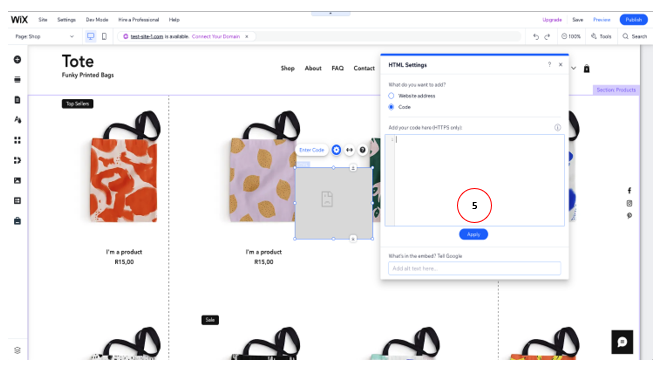Open the Help menu
Screen dimensions: 672x373
pyautogui.click(x=174, y=20)
